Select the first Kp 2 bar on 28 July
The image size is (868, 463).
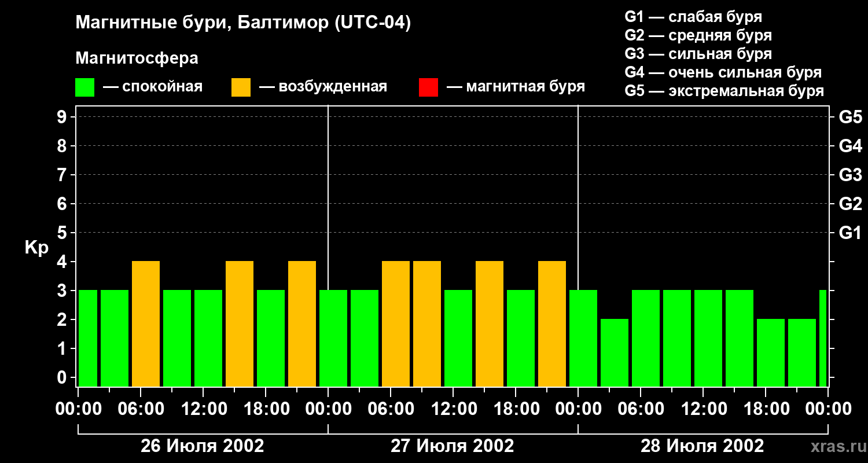click(x=615, y=353)
